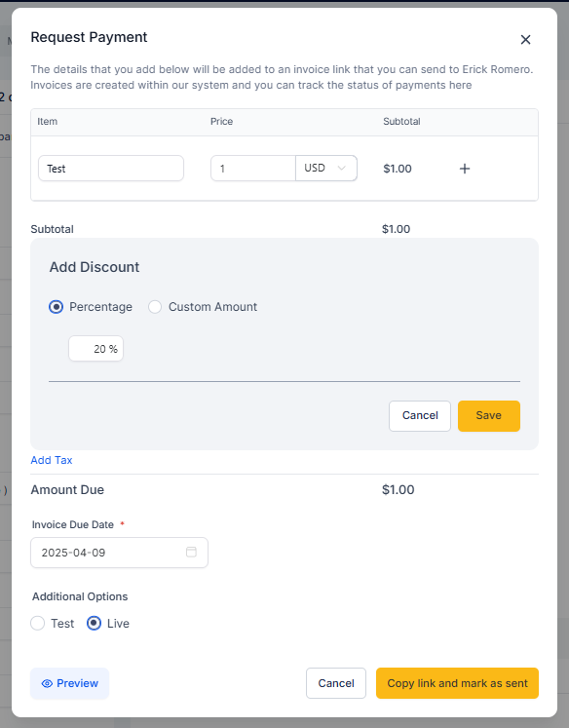Open the invoice Preview
The height and width of the screenshot is (728, 569).
pyautogui.click(x=69, y=683)
